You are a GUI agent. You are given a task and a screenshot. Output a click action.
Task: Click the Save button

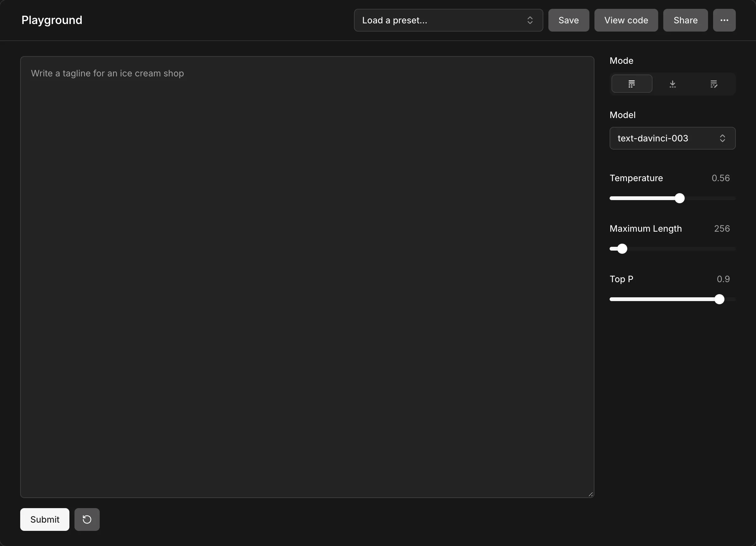click(x=569, y=20)
